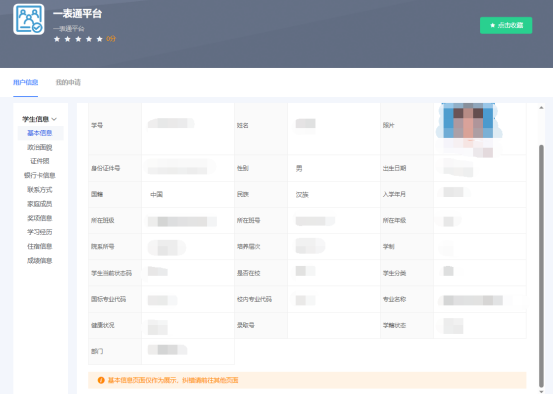Open 政治面貌 in the sidebar
554x395 pixels.
(x=40, y=147)
